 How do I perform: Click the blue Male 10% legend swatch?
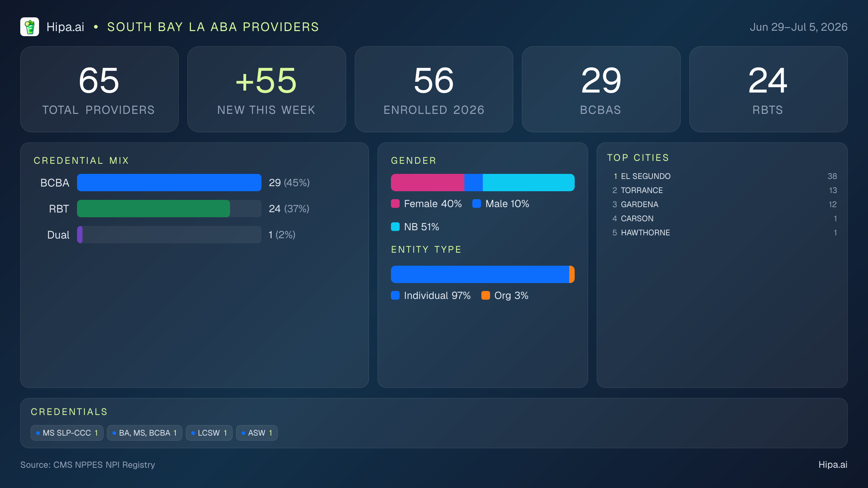pos(477,204)
